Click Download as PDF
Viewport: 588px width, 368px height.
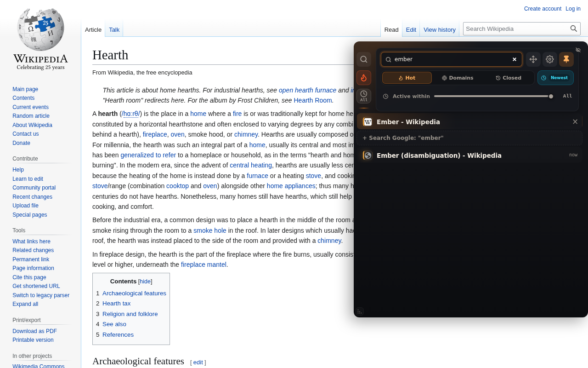pyautogui.click(x=34, y=331)
